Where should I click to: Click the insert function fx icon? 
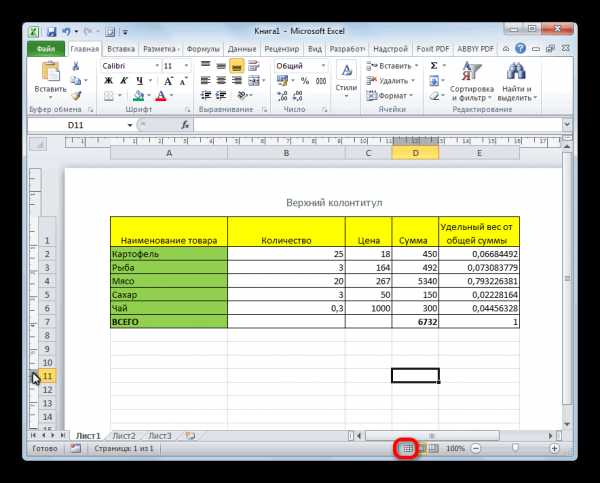[185, 125]
